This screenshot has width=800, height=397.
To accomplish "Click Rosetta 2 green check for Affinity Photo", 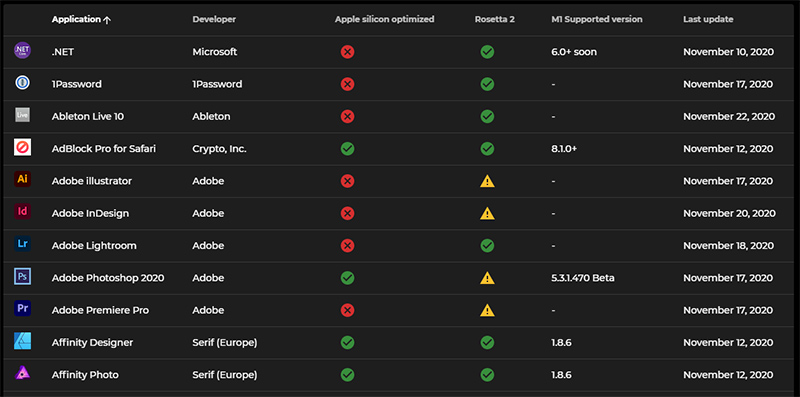I will click(x=487, y=375).
